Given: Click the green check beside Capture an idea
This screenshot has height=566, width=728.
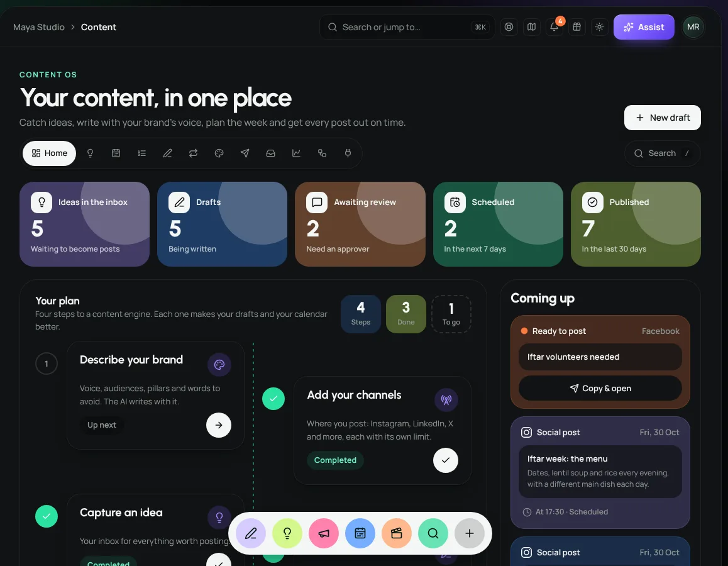Looking at the screenshot, I should tap(47, 516).
